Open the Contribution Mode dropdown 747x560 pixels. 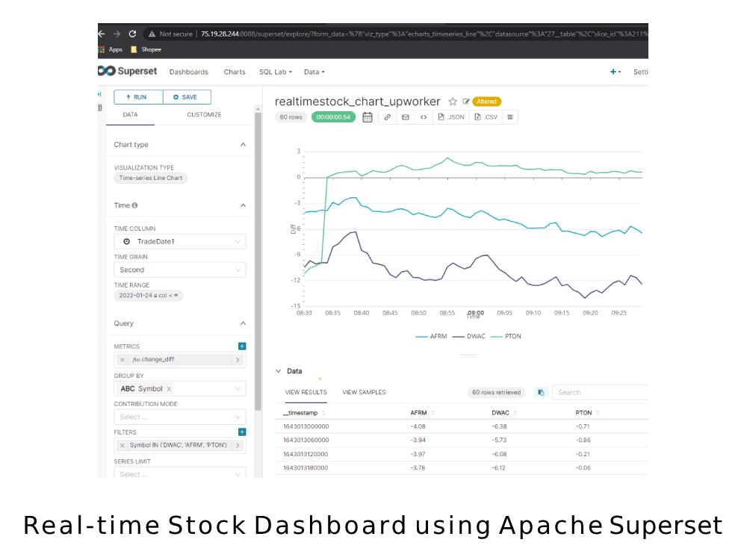pos(179,417)
